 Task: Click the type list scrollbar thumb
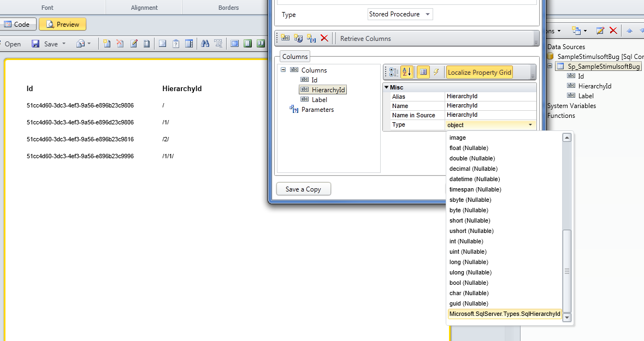point(567,271)
